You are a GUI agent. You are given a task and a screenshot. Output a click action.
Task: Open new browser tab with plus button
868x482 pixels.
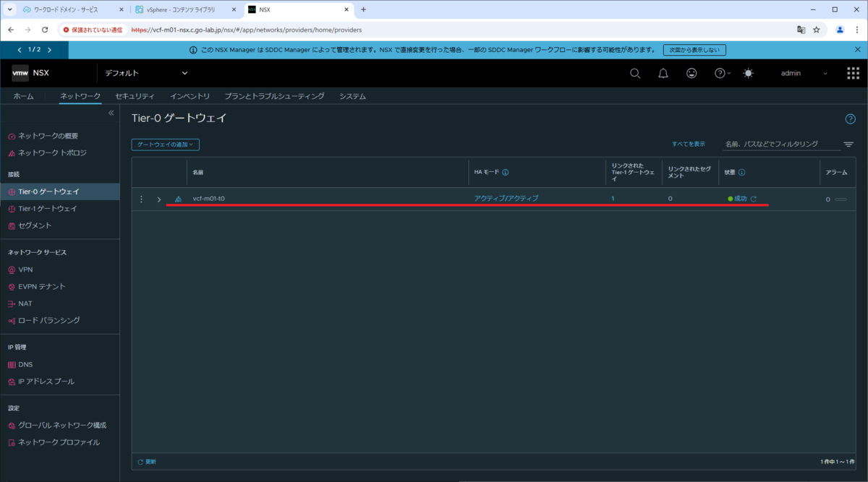click(363, 9)
